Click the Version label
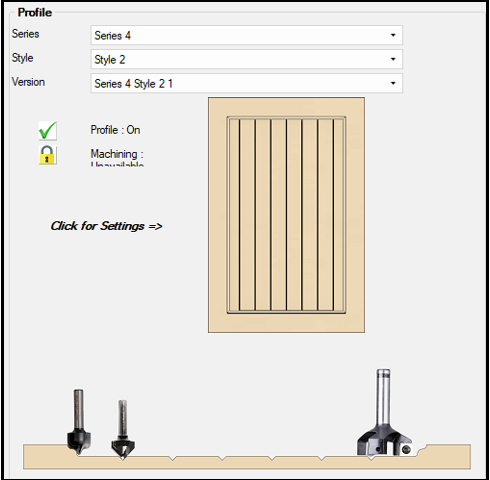The image size is (490, 480). (x=28, y=82)
